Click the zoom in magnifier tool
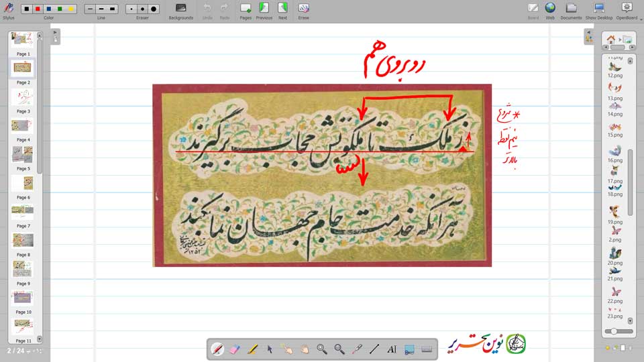Image resolution: width=644 pixels, height=362 pixels. [x=322, y=349]
